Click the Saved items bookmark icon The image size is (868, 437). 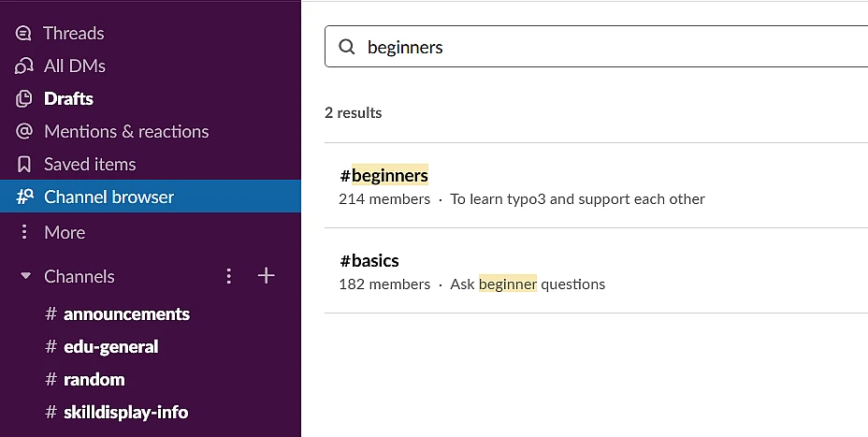24,165
